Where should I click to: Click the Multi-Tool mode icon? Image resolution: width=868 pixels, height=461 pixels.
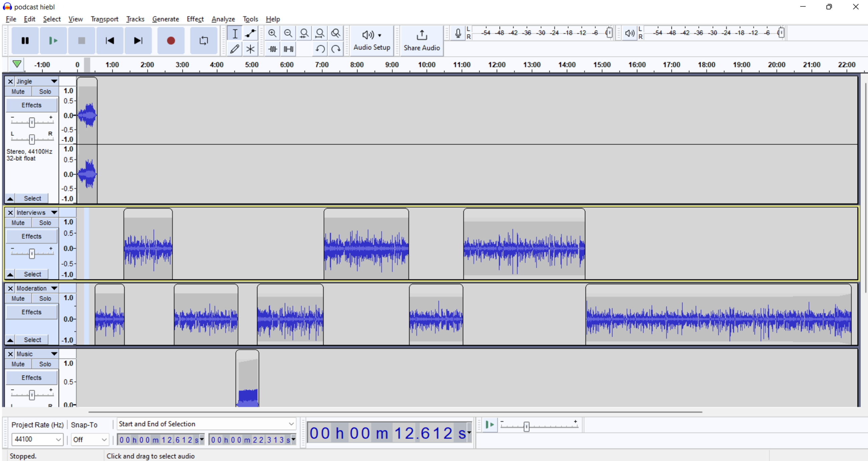pyautogui.click(x=250, y=48)
